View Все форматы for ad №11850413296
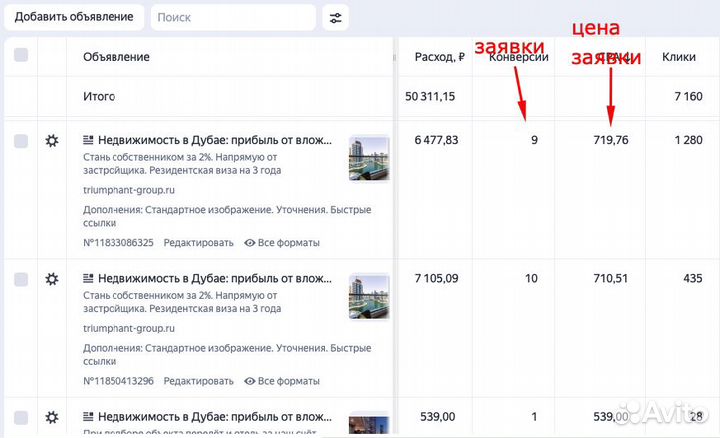The height and width of the screenshot is (438, 720). coord(282,381)
